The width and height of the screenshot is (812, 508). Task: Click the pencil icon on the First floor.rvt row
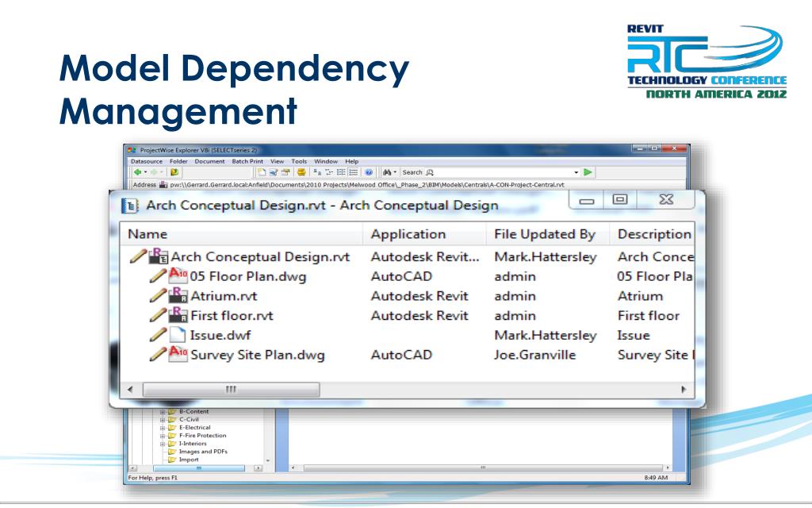158,314
